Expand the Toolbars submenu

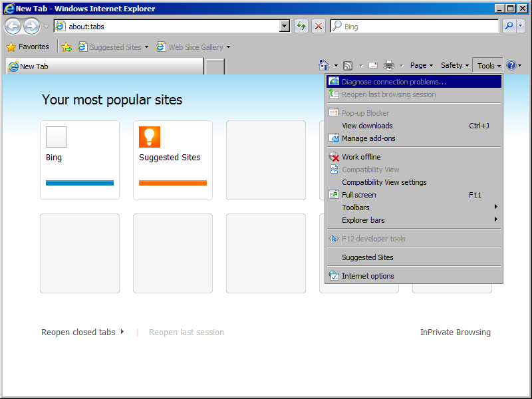[356, 207]
